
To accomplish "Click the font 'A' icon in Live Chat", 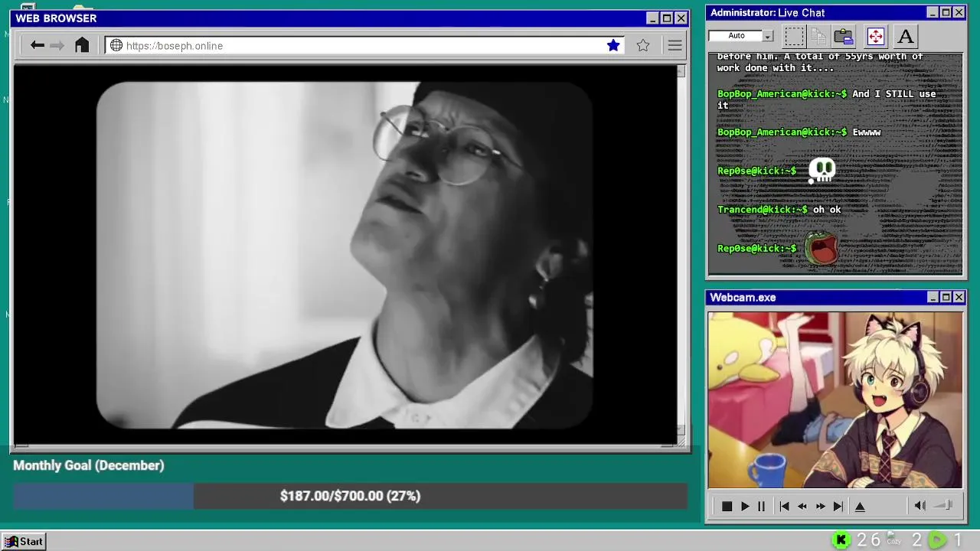I will click(906, 36).
